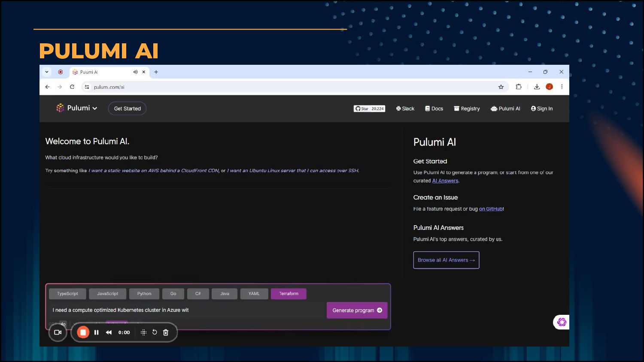Viewport: 644px width, 362px height.
Task: Select the C# language button
Action: click(198, 294)
